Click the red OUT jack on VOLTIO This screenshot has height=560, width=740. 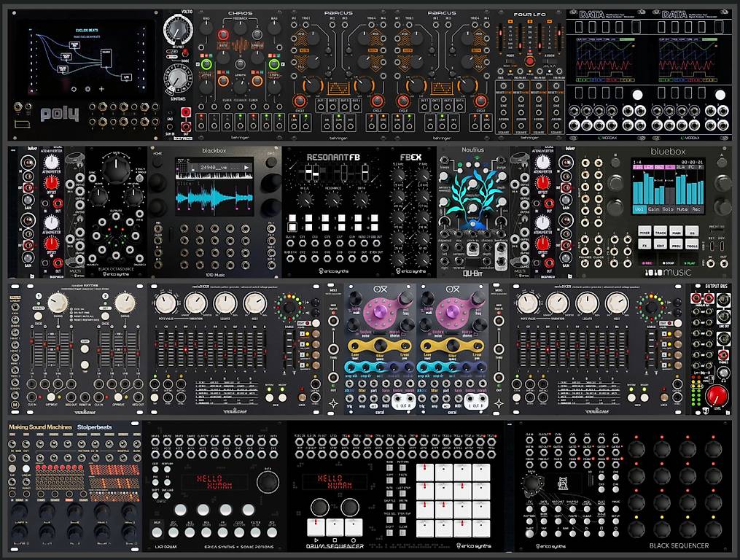(186, 126)
